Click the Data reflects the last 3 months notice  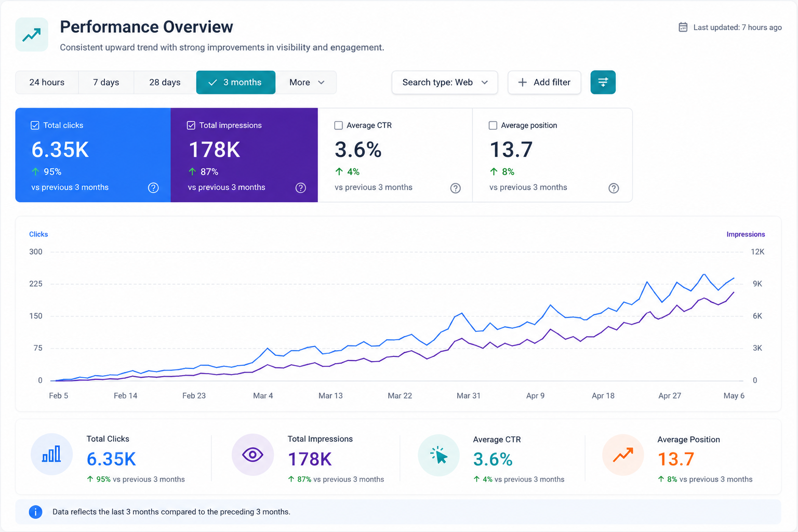pyautogui.click(x=171, y=512)
